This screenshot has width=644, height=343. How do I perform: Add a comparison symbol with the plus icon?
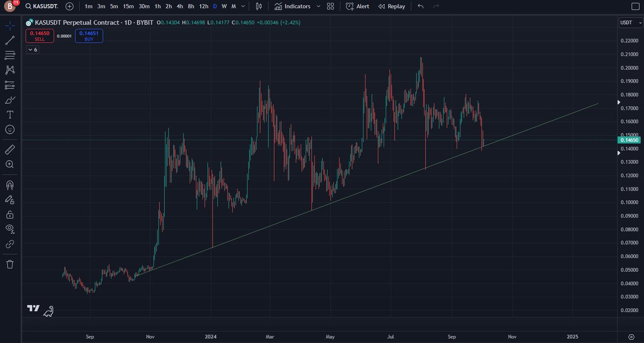point(70,6)
